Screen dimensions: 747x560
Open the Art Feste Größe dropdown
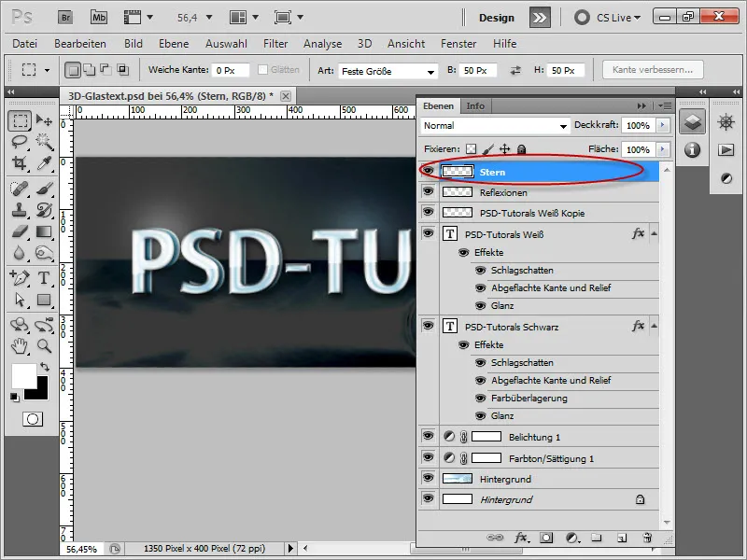[x=388, y=71]
